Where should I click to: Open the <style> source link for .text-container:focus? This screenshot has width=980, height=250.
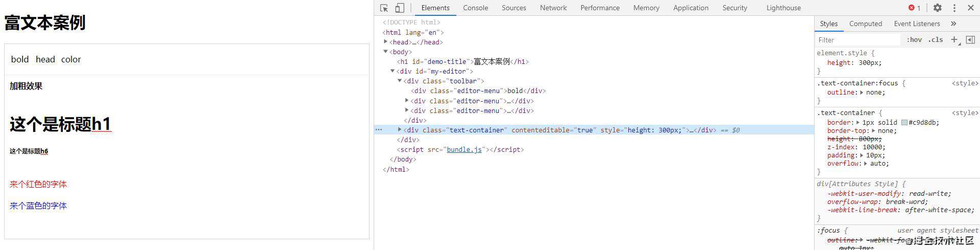pyautogui.click(x=965, y=83)
